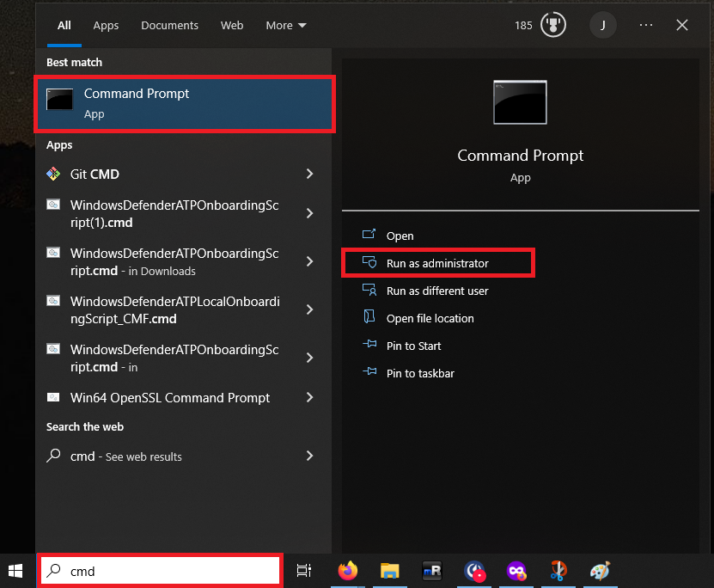The height and width of the screenshot is (588, 714).
Task: Click the Open file location folder icon
Action: point(369,316)
